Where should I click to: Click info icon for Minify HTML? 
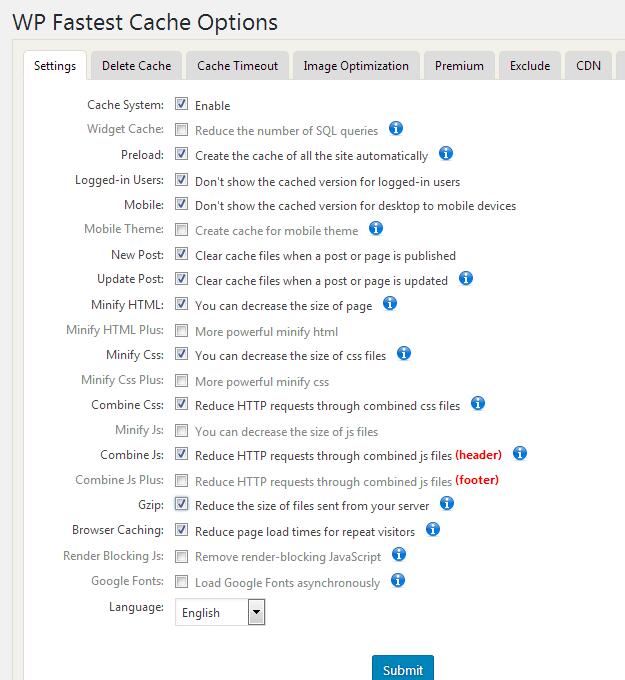[390, 303]
